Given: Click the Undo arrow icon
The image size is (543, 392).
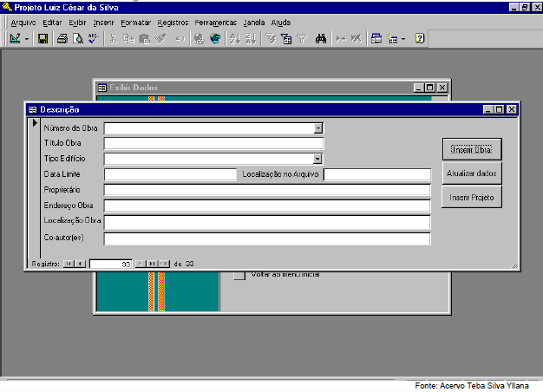Looking at the screenshot, I should pyautogui.click(x=180, y=38).
